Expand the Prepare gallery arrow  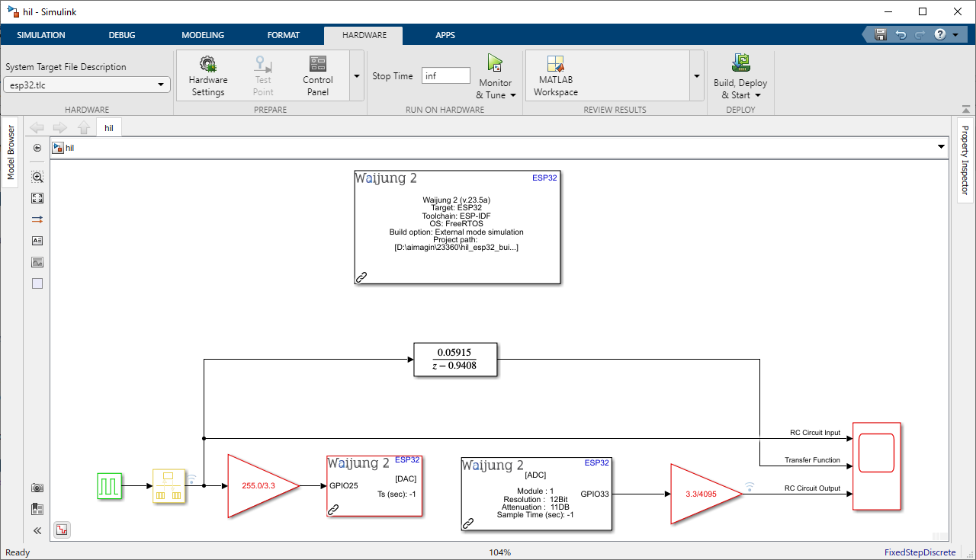click(356, 76)
